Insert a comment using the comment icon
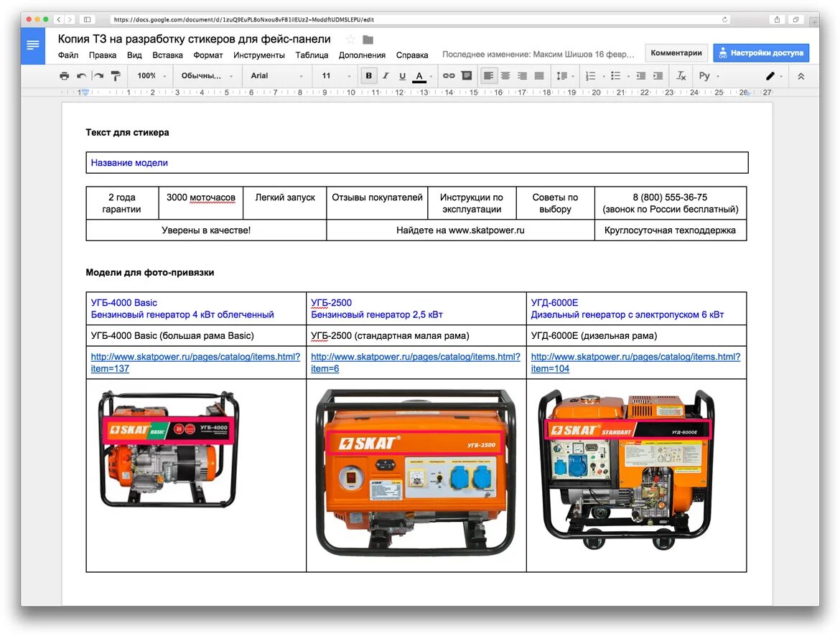Image resolution: width=840 pixels, height=636 pixels. 467,76
